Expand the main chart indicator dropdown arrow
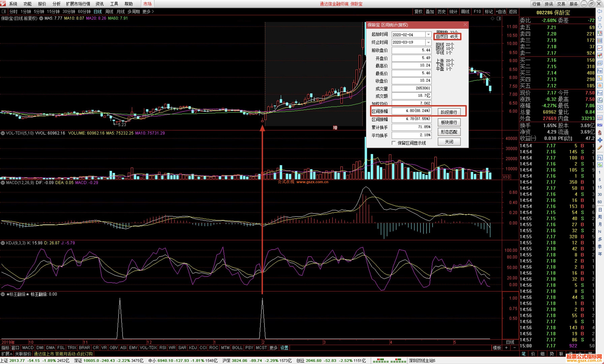 tap(41, 18)
